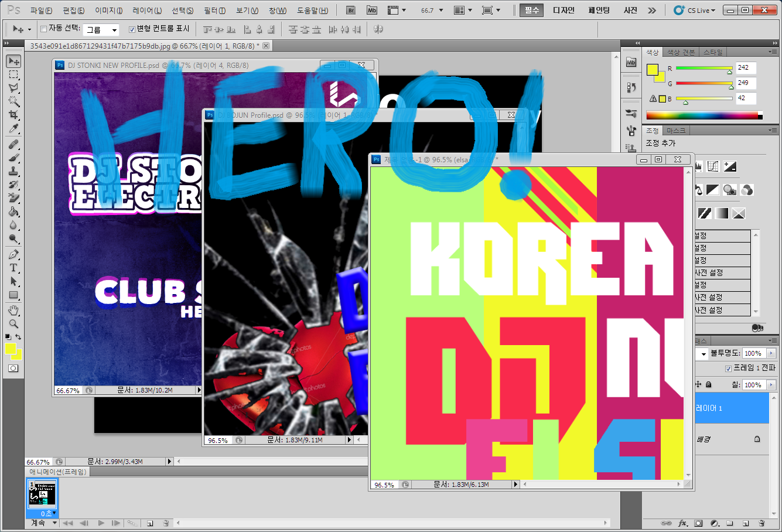Switch to 디자인 workspace
This screenshot has height=532, width=782.
[x=564, y=11]
